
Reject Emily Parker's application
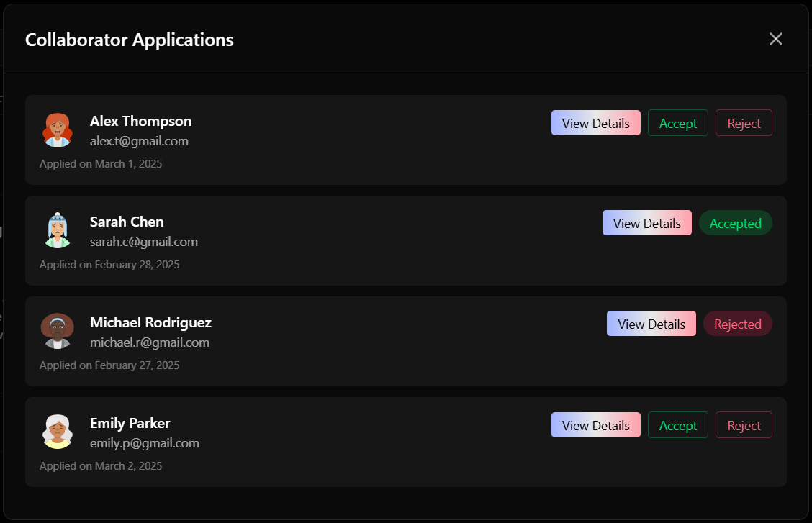tap(744, 425)
